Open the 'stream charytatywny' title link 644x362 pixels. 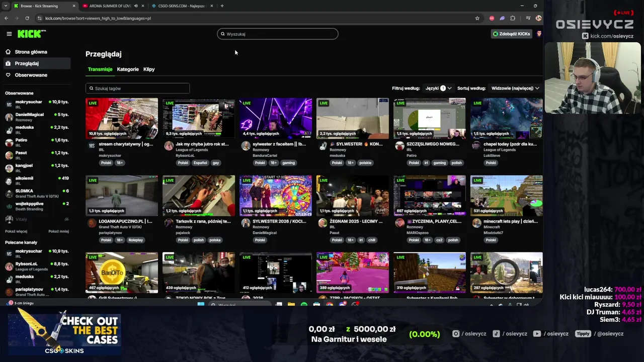point(126,144)
